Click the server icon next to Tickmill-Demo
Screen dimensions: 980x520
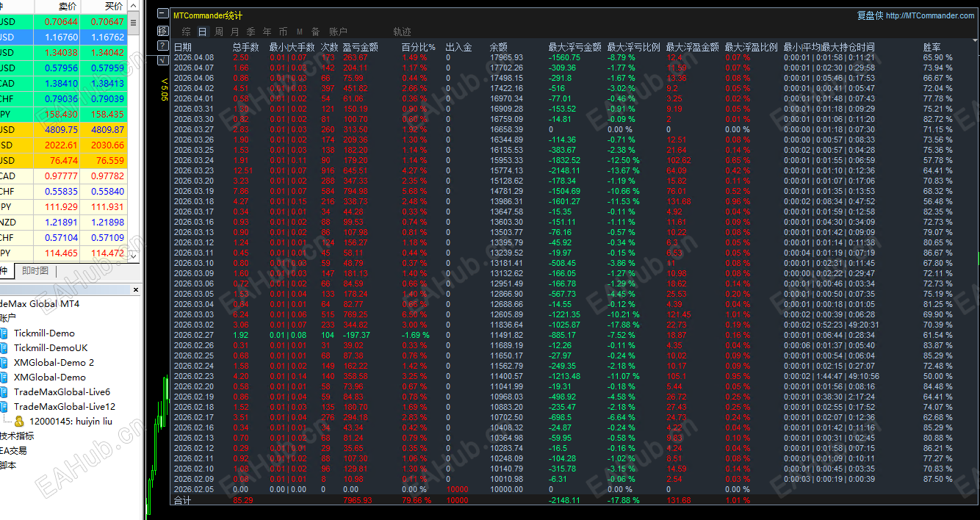coord(5,333)
